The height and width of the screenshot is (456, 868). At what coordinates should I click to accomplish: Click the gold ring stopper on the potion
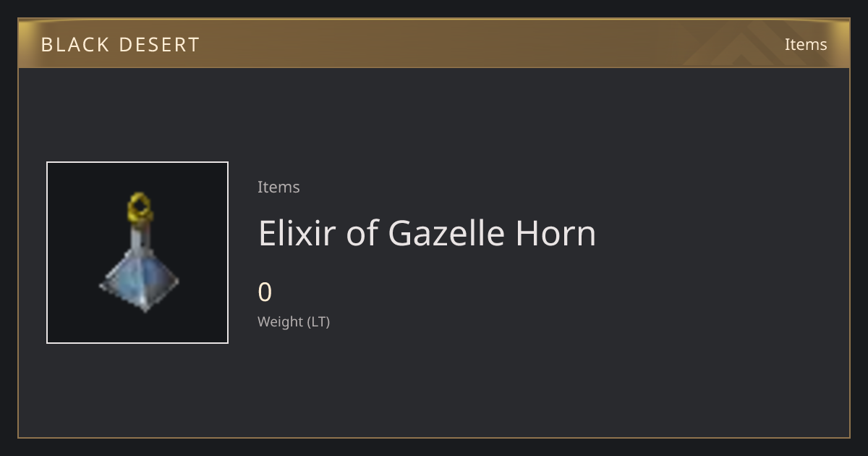click(140, 207)
